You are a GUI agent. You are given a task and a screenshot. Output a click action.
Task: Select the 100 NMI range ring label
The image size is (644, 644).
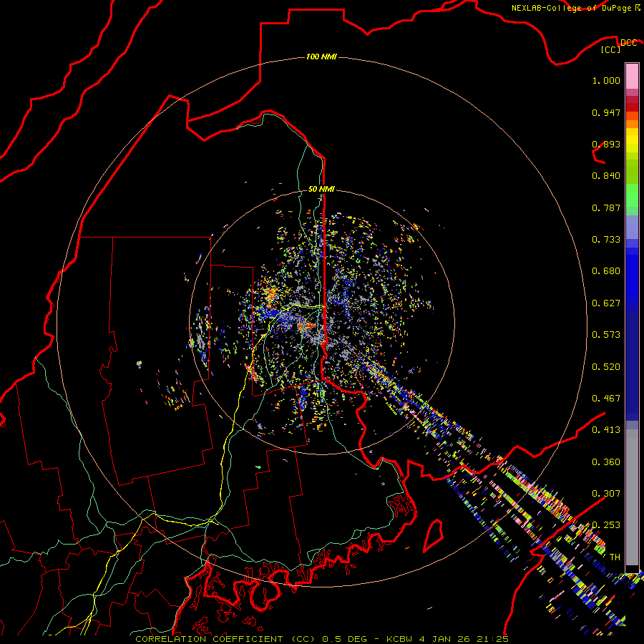321,57
